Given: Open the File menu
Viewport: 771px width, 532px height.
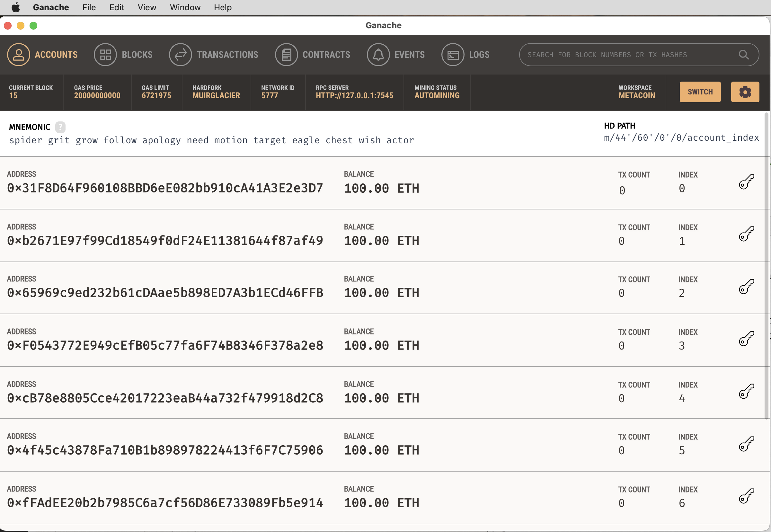Looking at the screenshot, I should pyautogui.click(x=89, y=7).
